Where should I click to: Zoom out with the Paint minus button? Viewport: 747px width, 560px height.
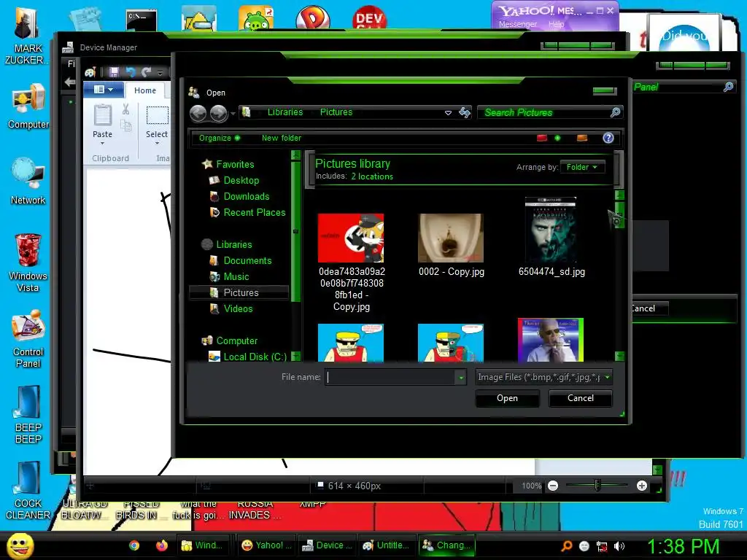pyautogui.click(x=553, y=486)
